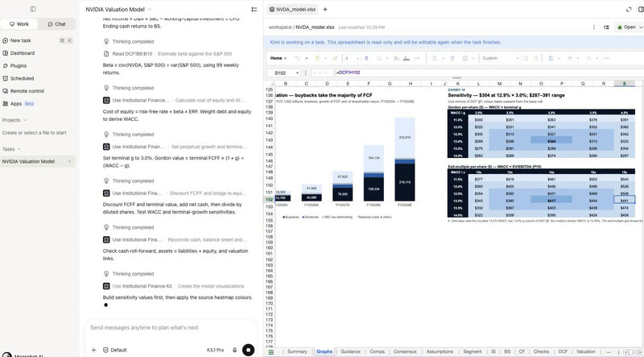Show more sheet tabs ellipsis

(609, 352)
